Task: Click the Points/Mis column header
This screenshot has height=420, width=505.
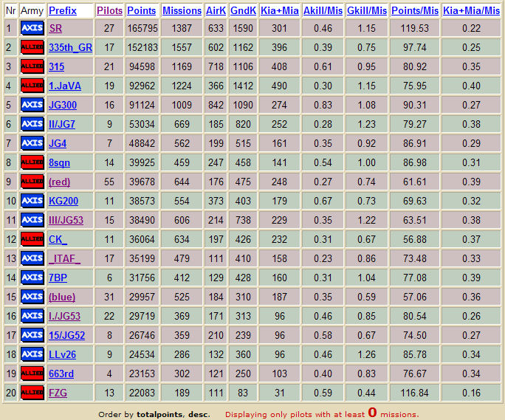Action: coord(414,11)
